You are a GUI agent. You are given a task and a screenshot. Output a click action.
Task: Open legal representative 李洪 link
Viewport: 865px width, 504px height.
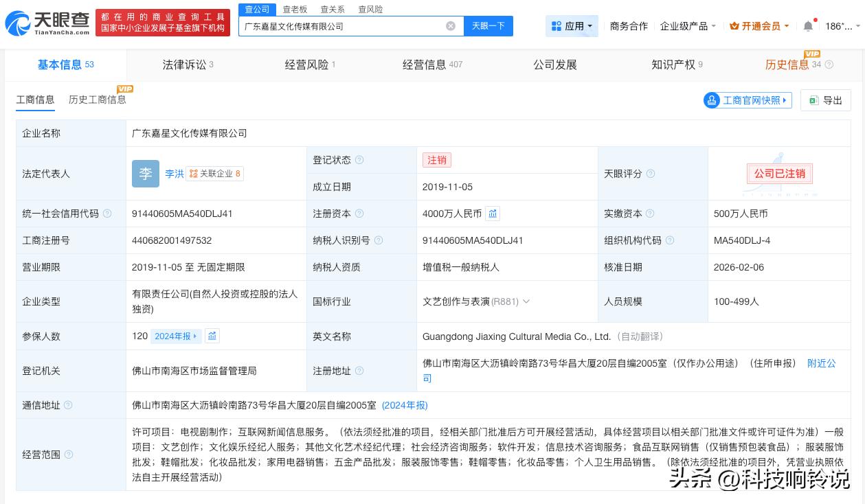click(174, 174)
